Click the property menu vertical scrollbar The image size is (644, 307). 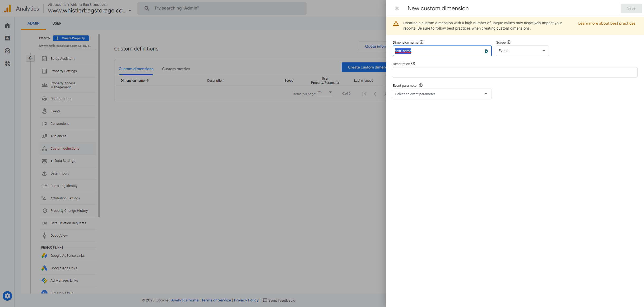click(x=99, y=125)
